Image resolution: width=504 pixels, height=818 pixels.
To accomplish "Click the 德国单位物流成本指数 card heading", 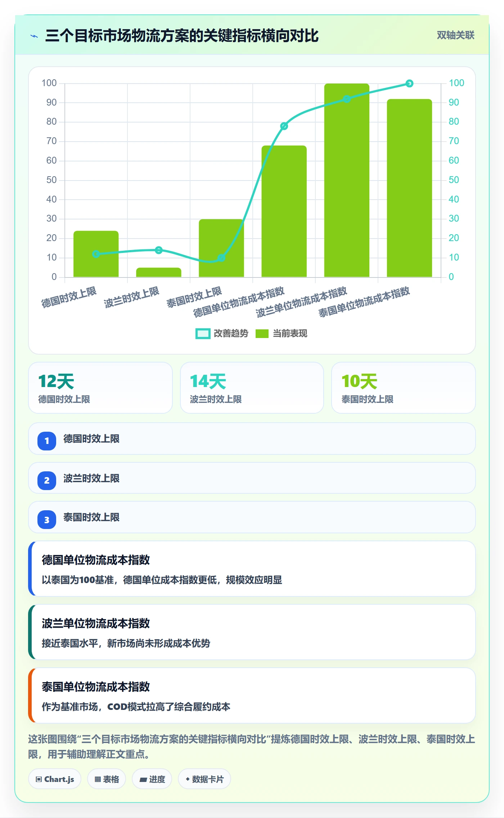I will coord(96,560).
